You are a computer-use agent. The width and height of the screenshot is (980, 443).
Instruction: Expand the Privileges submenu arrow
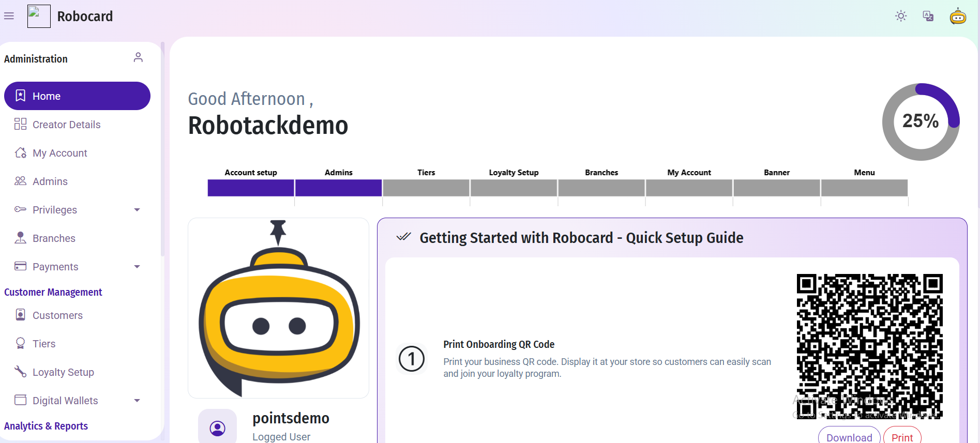pyautogui.click(x=137, y=209)
